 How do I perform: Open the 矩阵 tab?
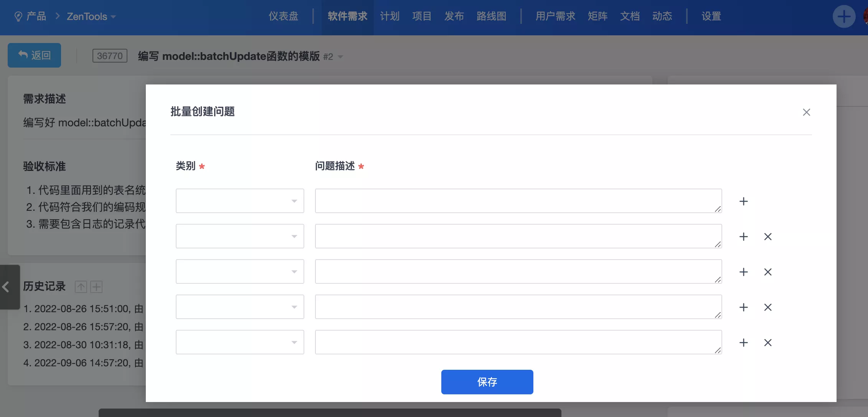click(597, 16)
